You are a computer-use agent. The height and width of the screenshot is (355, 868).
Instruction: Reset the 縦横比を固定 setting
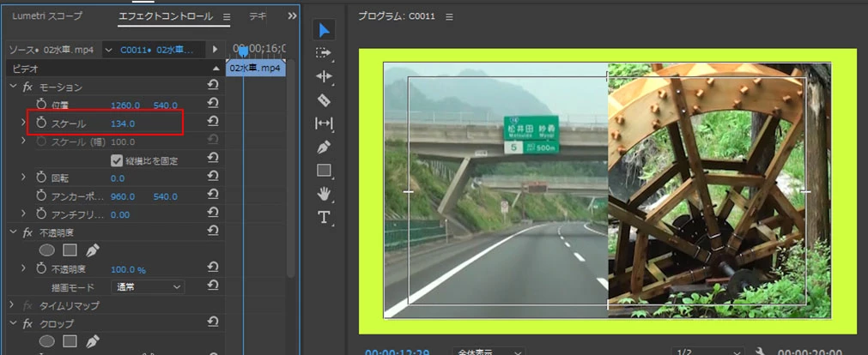click(213, 159)
